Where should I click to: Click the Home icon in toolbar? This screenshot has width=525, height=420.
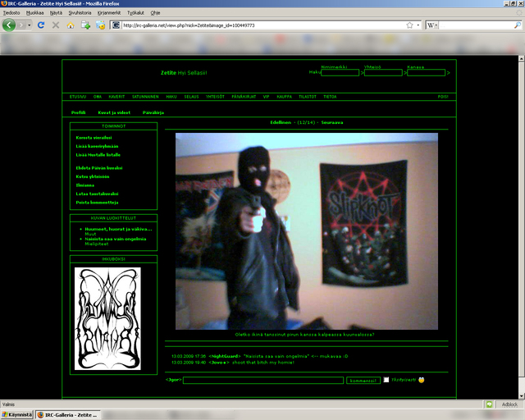[x=71, y=25]
